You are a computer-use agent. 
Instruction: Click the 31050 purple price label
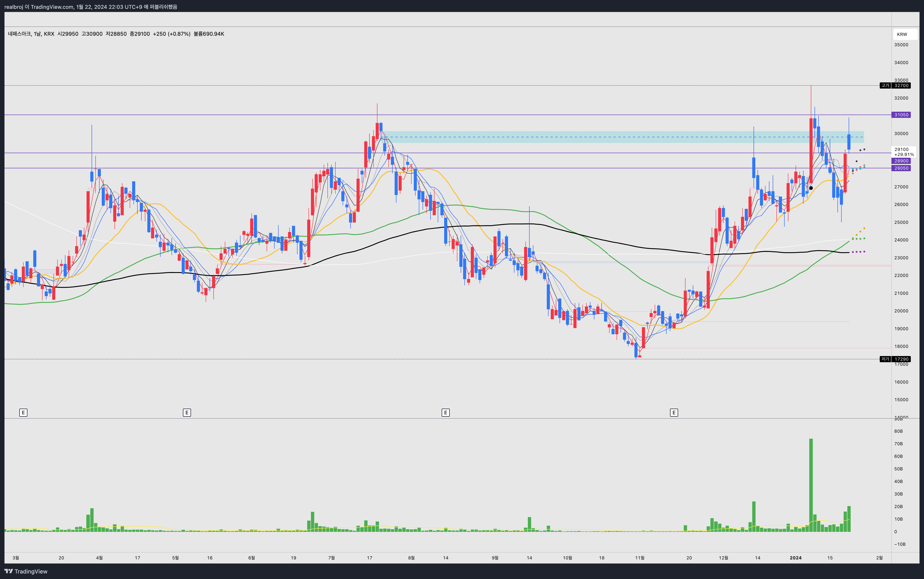pyautogui.click(x=901, y=115)
